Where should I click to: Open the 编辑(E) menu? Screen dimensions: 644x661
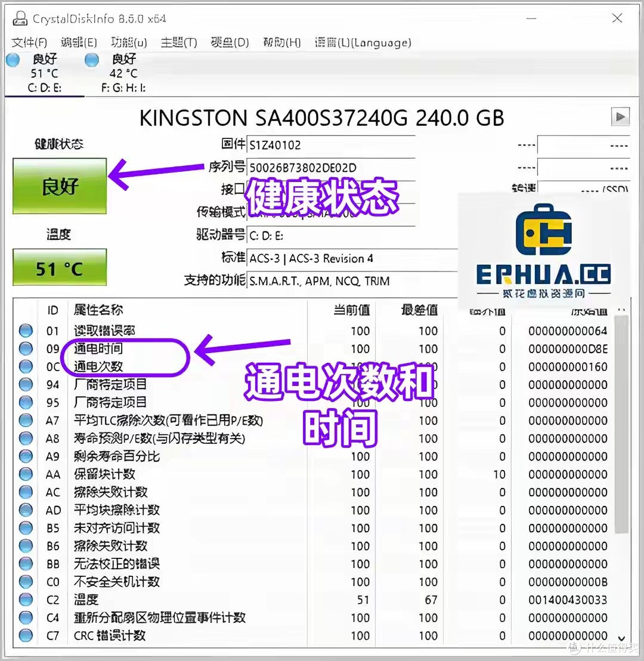point(79,42)
